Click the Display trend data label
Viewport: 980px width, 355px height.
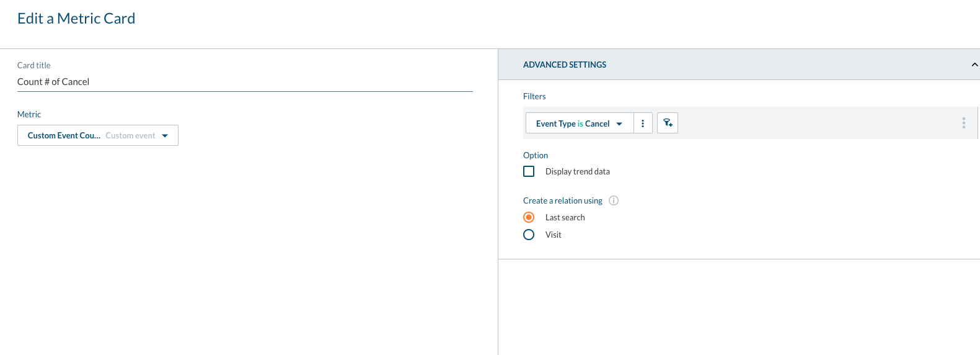point(577,172)
